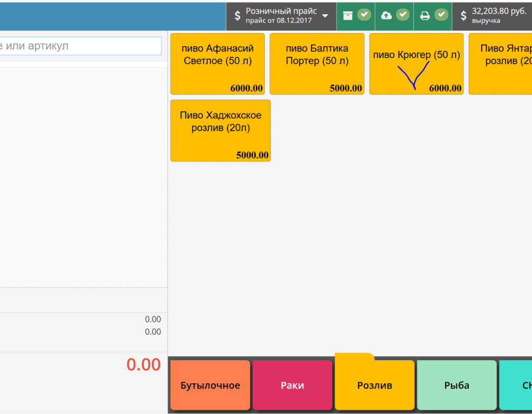Open the Розничный прайс dropdown arrow
This screenshot has height=414, width=532.
click(325, 16)
